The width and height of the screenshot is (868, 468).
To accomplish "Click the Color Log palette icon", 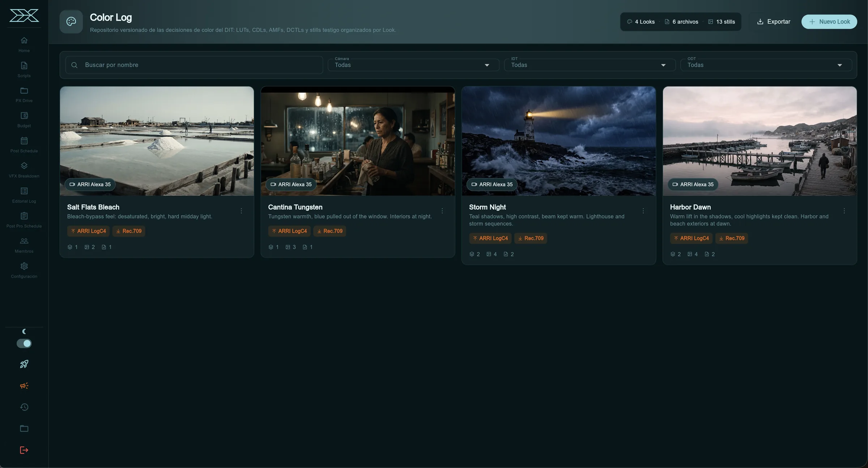I will coord(71,22).
